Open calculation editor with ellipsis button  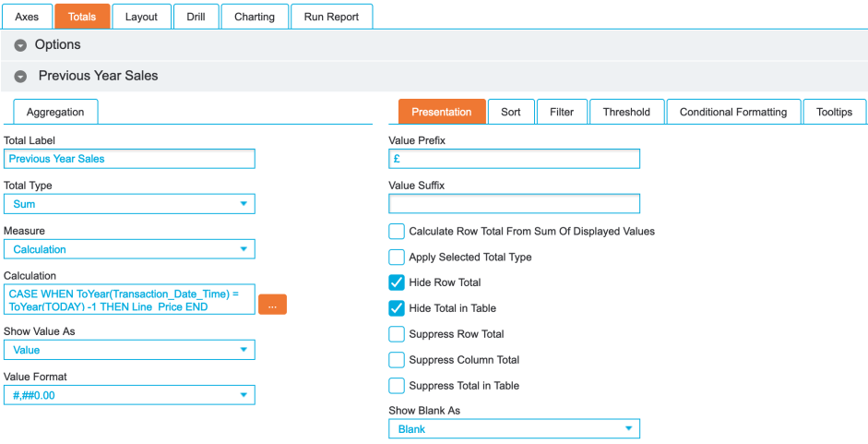coord(272,305)
